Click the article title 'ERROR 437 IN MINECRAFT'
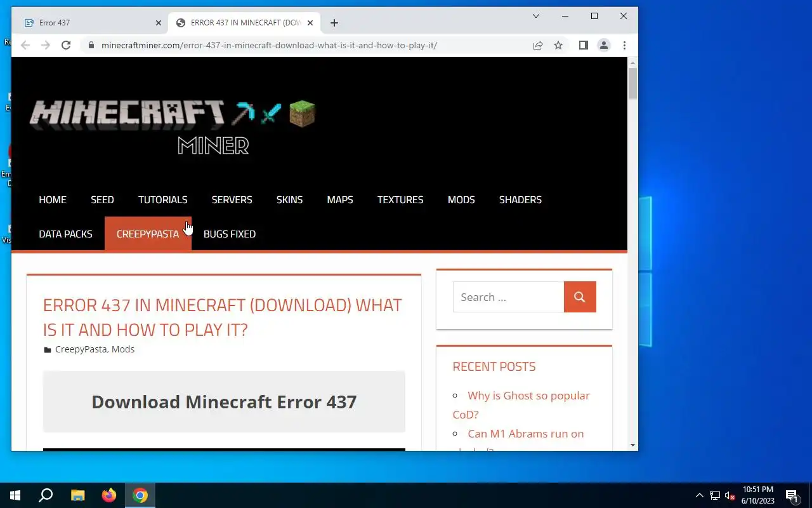Image resolution: width=812 pixels, height=508 pixels. pyautogui.click(x=223, y=317)
